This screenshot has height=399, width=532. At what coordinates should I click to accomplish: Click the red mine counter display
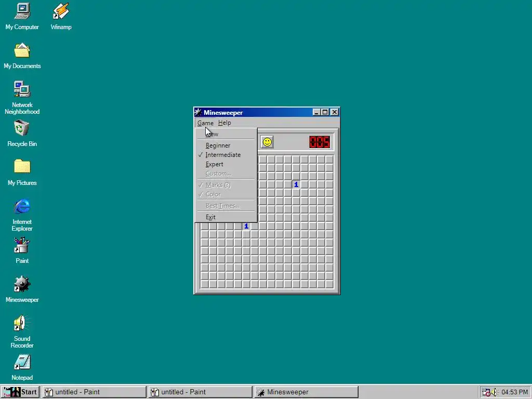pos(320,142)
